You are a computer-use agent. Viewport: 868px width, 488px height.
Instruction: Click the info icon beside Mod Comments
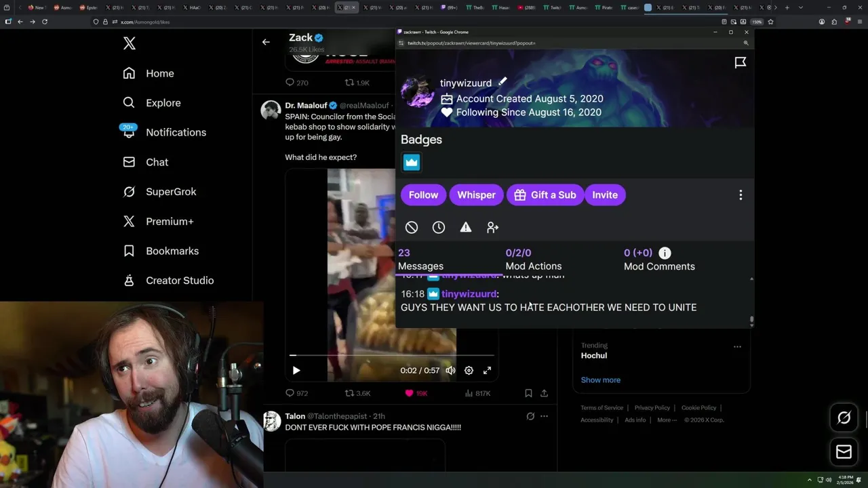click(665, 253)
